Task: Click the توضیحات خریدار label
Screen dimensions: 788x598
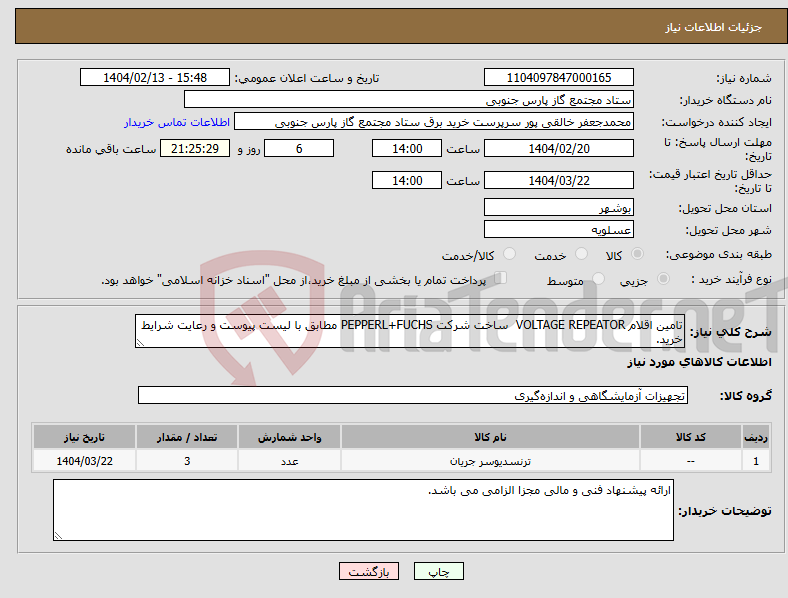Action: click(x=725, y=511)
